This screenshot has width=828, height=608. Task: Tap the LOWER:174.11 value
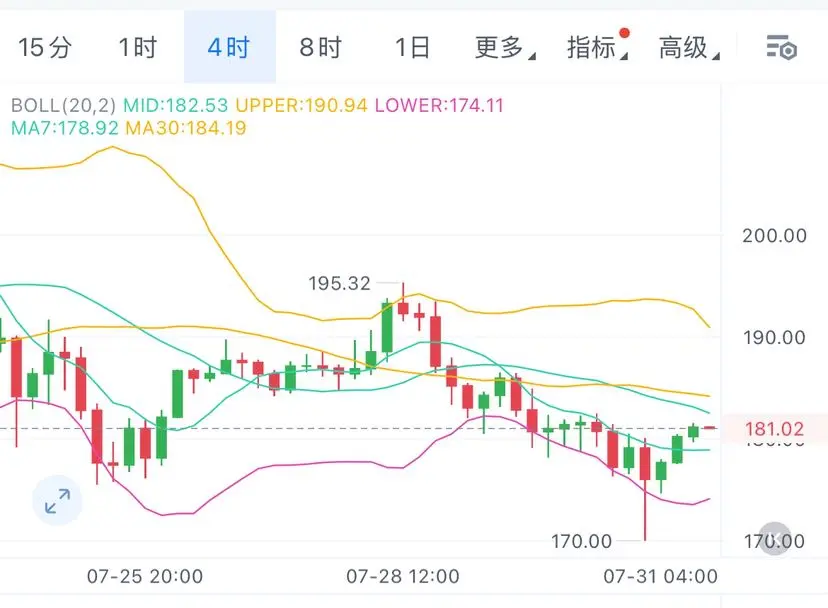click(x=439, y=105)
